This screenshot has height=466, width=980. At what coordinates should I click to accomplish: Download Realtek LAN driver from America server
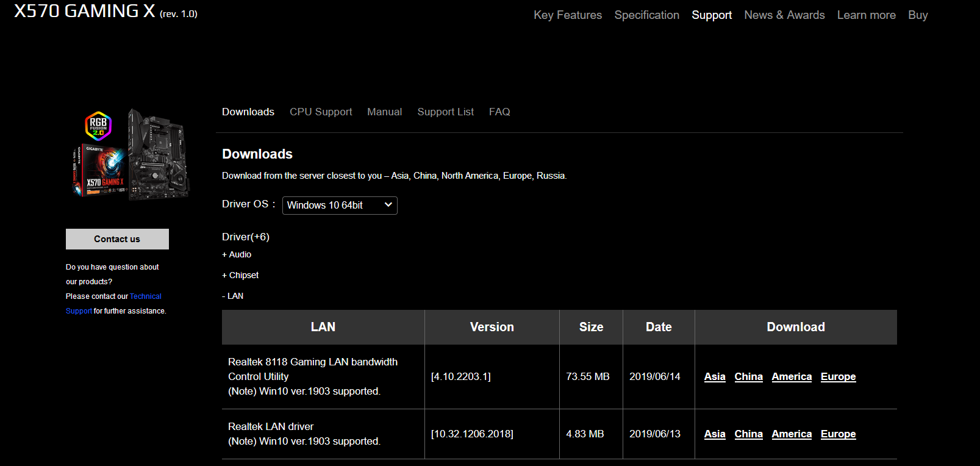pos(792,434)
